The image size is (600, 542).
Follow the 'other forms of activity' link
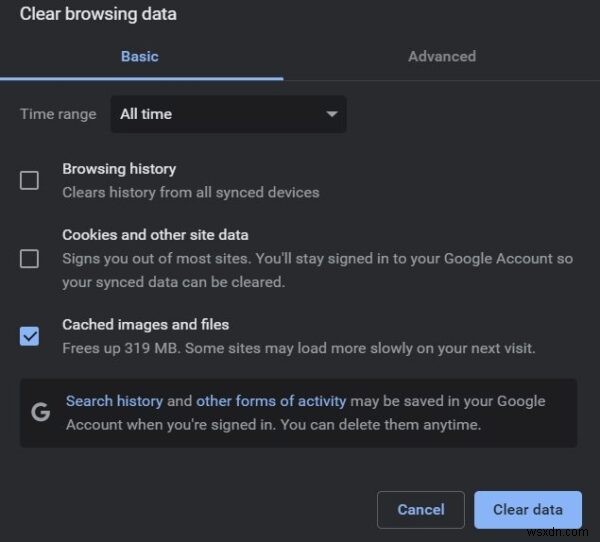click(x=271, y=401)
